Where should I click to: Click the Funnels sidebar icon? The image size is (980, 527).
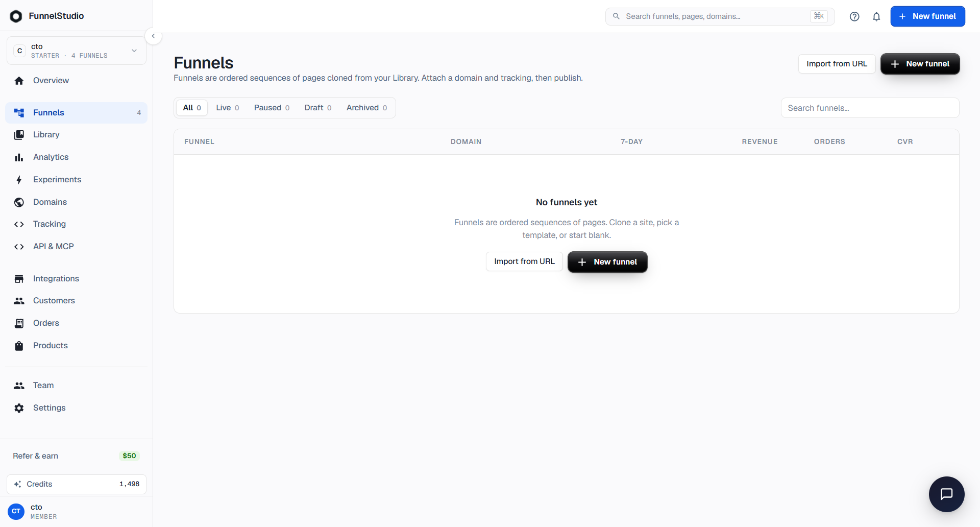[19, 113]
